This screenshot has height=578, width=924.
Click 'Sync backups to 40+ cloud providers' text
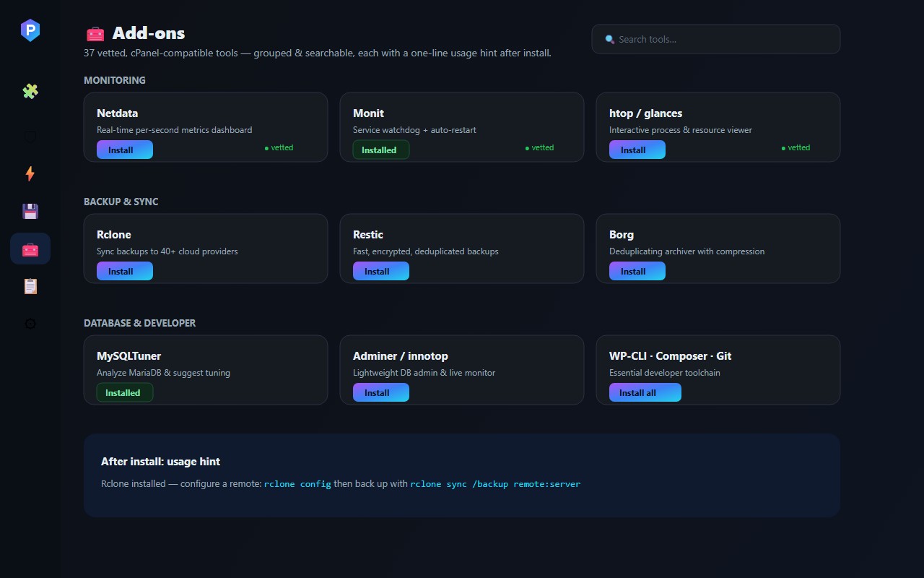tap(167, 251)
